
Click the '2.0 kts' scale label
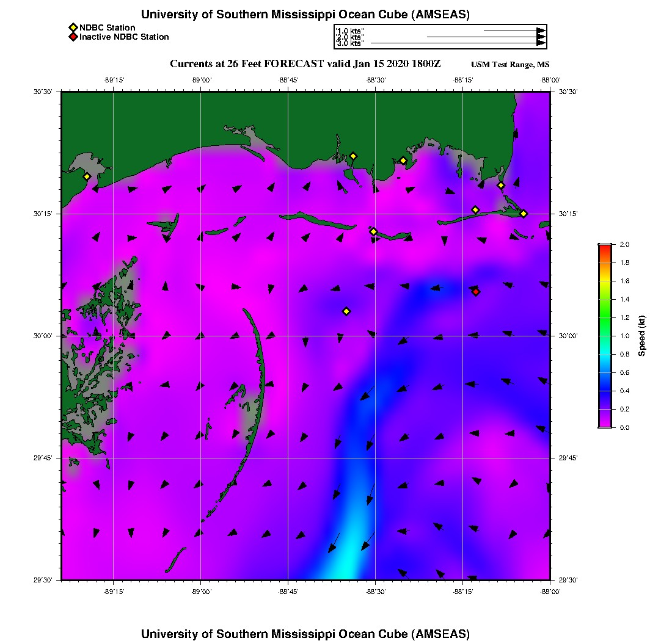pyautogui.click(x=349, y=37)
